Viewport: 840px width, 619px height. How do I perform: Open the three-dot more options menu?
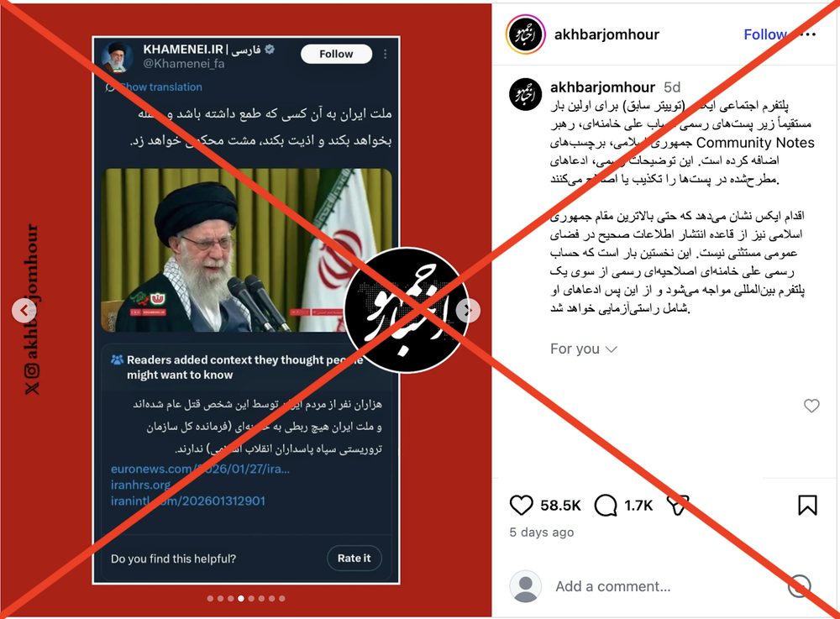point(807,34)
